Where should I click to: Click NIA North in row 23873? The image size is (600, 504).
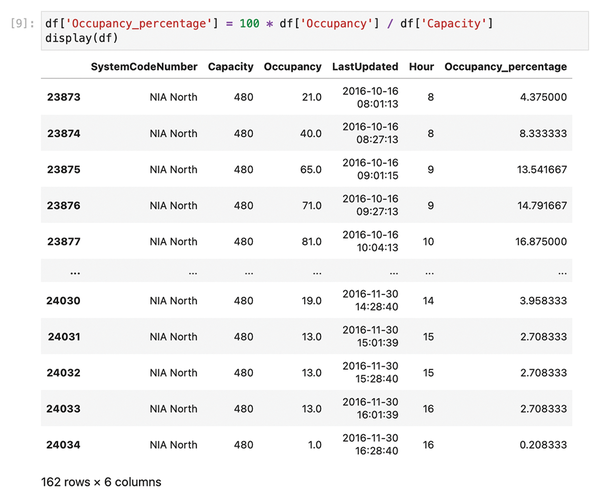[173, 97]
